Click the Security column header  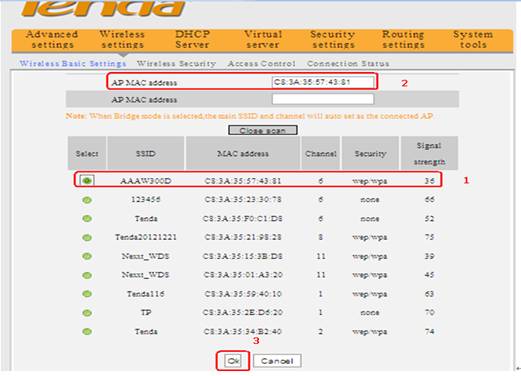pos(370,153)
